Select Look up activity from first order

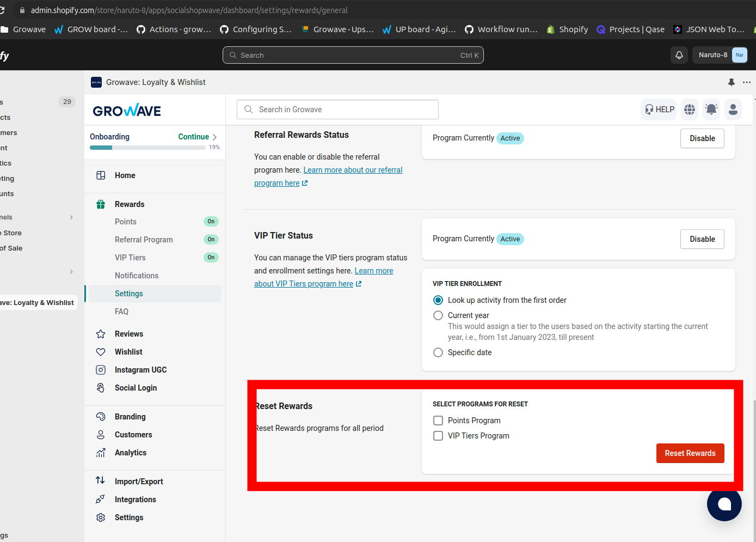point(438,300)
